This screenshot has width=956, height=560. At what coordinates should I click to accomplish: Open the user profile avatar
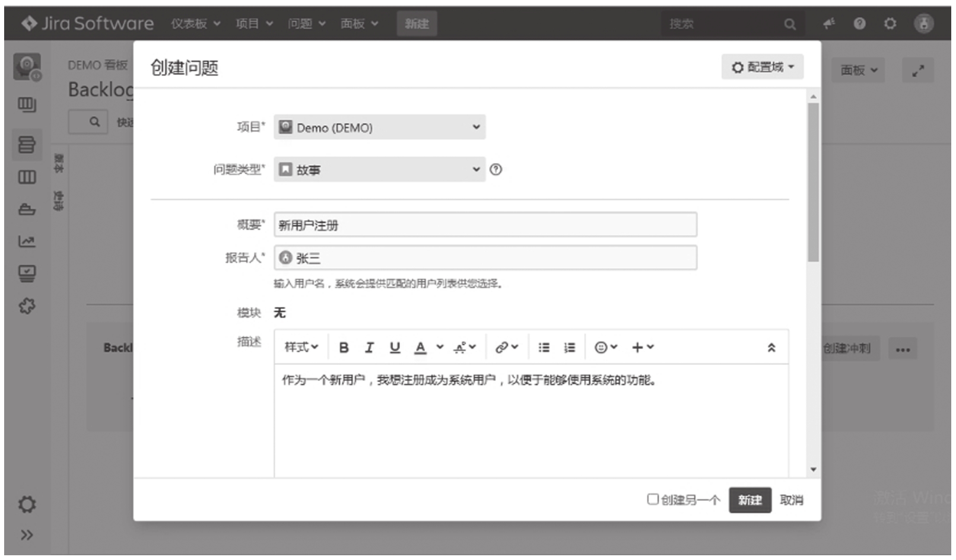pos(923,24)
